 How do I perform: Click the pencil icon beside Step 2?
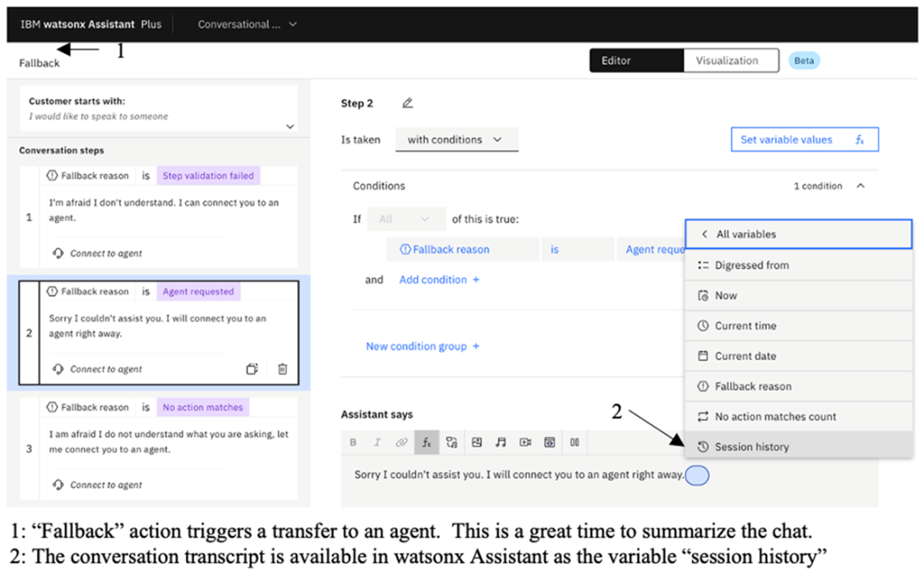[407, 103]
